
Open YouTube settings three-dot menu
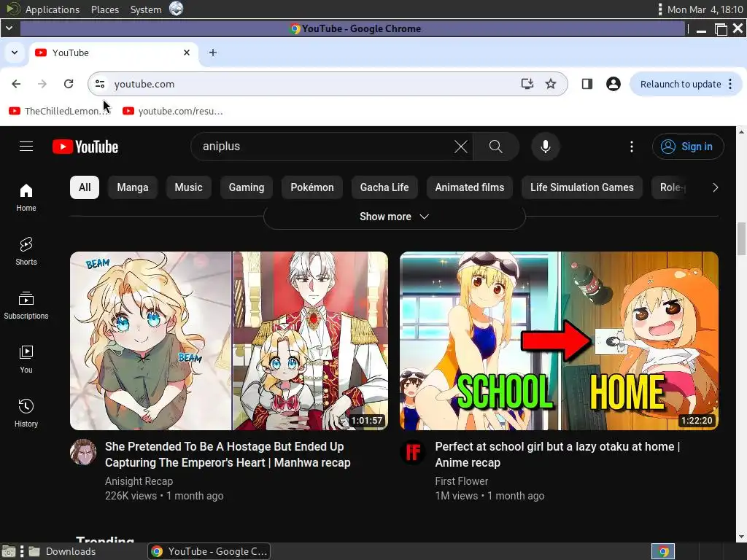coord(632,147)
